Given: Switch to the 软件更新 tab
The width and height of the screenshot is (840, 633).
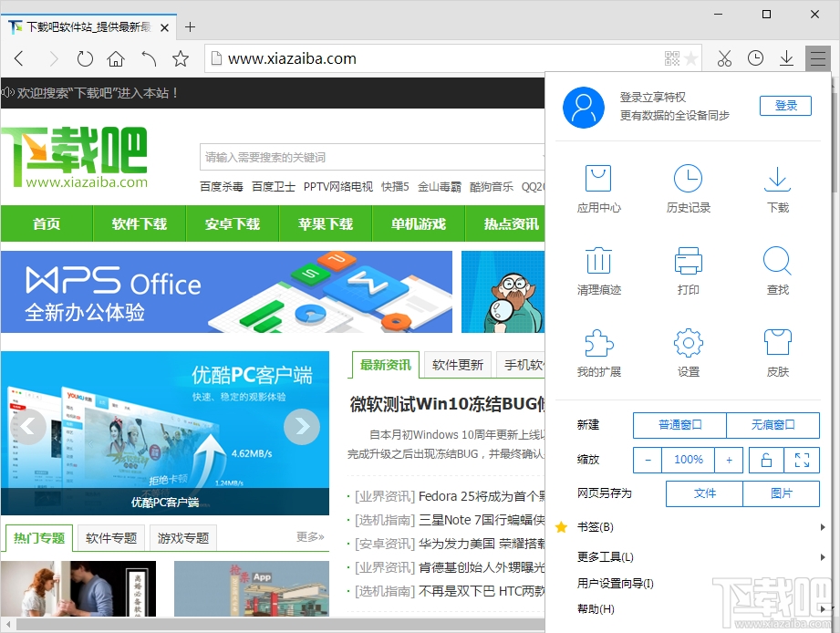Looking at the screenshot, I should [457, 364].
